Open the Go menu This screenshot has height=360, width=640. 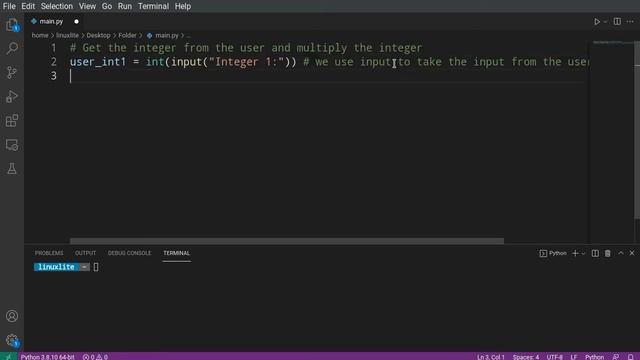[107, 7]
